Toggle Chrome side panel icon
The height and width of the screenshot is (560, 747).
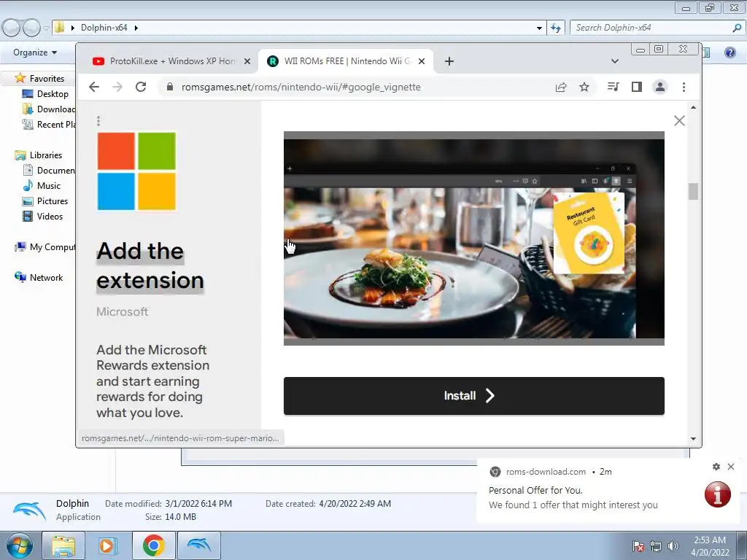pos(636,87)
